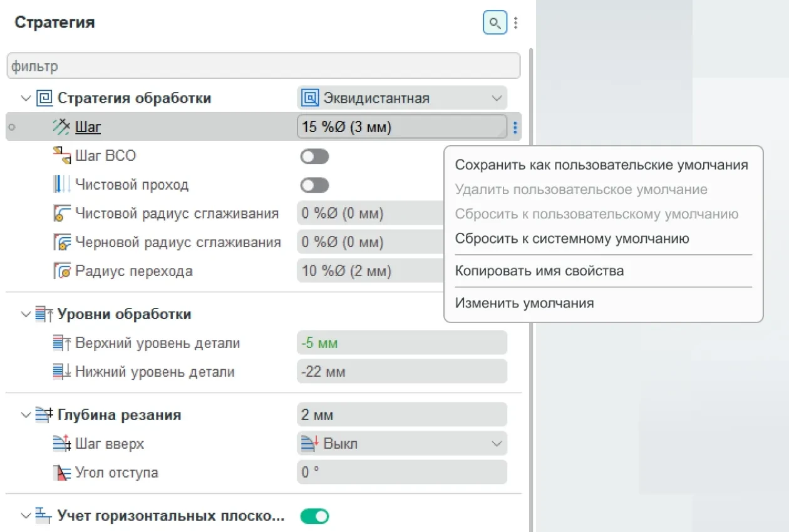Click the Угол отступа 0 ° field
Viewport: 789px width, 532px height.
402,472
